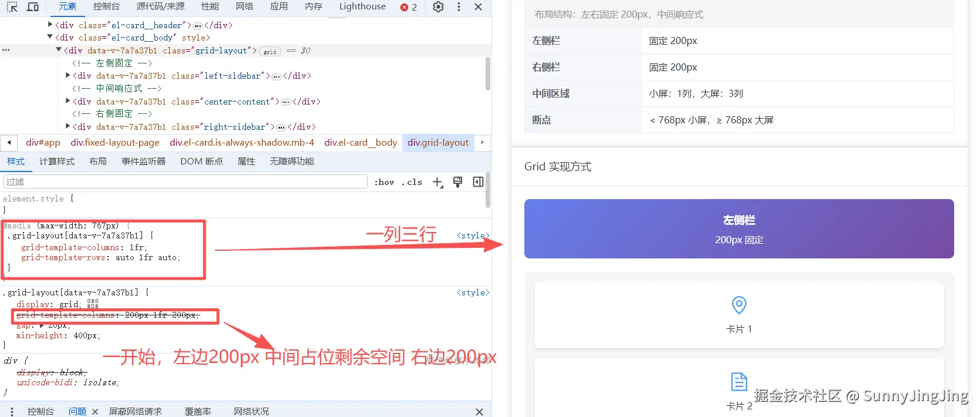
Task: Click the DOM tree vertical scrollbar
Action: pos(488,73)
